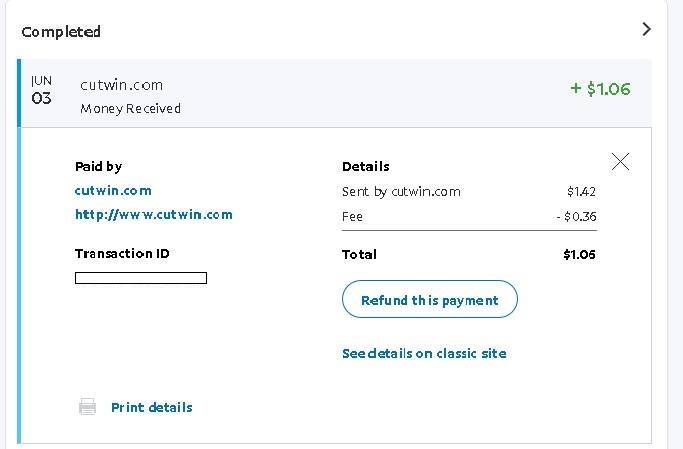The width and height of the screenshot is (683, 449).
Task: Select the Total $1.06 bold amount
Action: (x=579, y=254)
